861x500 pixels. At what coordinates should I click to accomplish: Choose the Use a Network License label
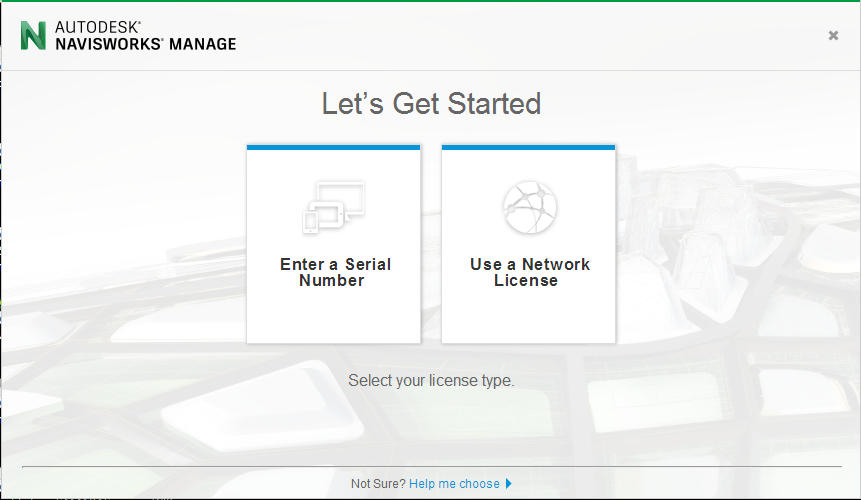pyautogui.click(x=529, y=272)
